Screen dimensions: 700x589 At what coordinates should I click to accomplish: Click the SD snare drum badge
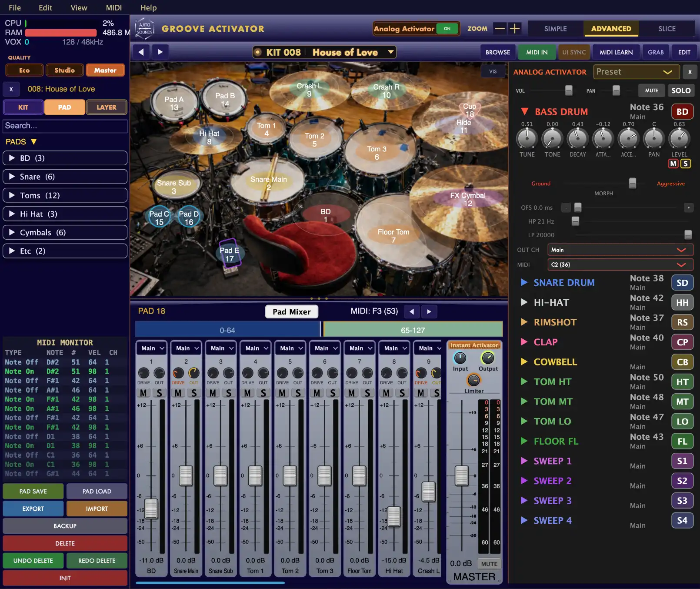(x=682, y=283)
